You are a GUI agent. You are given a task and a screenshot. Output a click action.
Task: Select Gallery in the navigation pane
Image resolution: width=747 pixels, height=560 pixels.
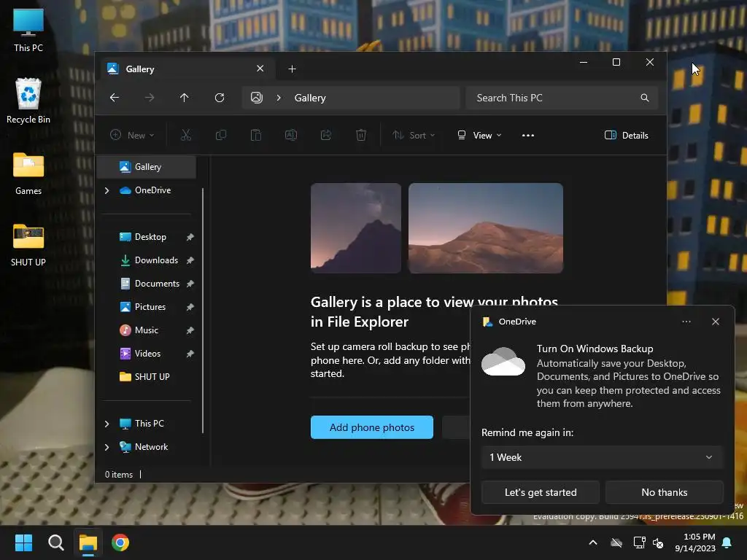point(146,167)
